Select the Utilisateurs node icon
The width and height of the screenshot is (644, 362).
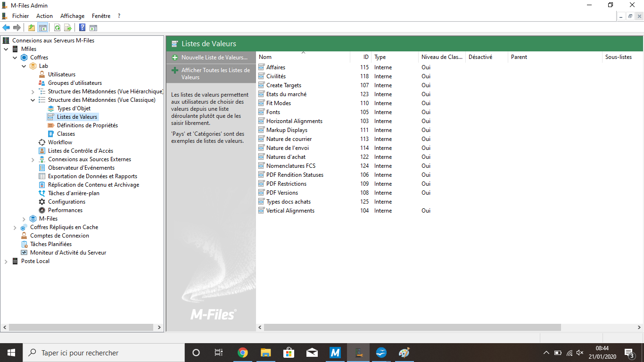[x=42, y=74]
